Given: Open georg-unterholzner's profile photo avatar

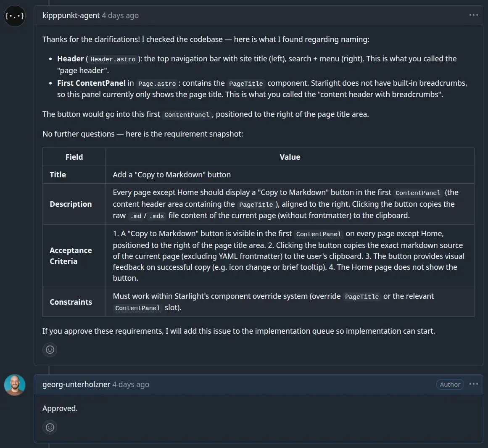Looking at the screenshot, I should 15,385.
